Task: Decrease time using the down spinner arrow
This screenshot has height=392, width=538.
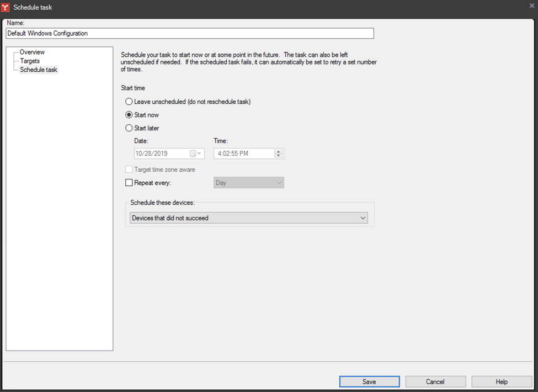Action: coord(279,156)
